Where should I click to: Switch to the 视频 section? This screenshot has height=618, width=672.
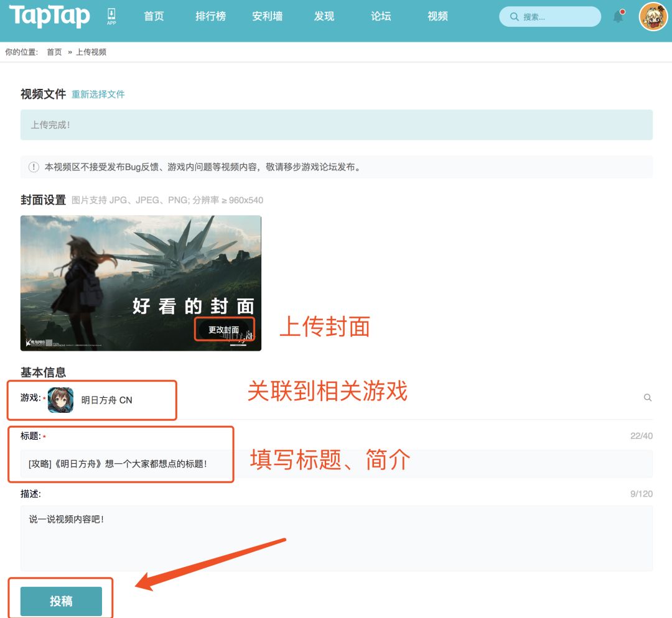pos(437,17)
